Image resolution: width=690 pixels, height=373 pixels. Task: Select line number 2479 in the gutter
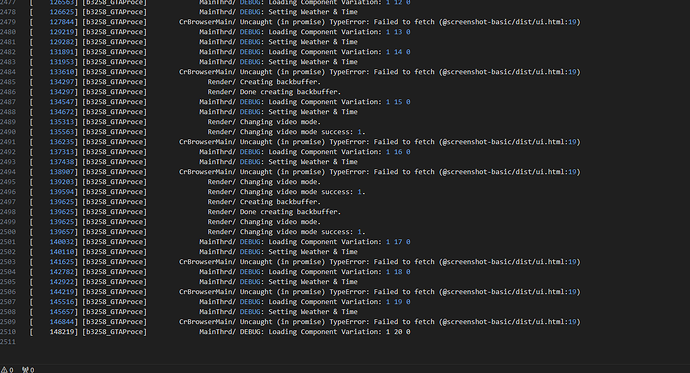click(x=8, y=22)
